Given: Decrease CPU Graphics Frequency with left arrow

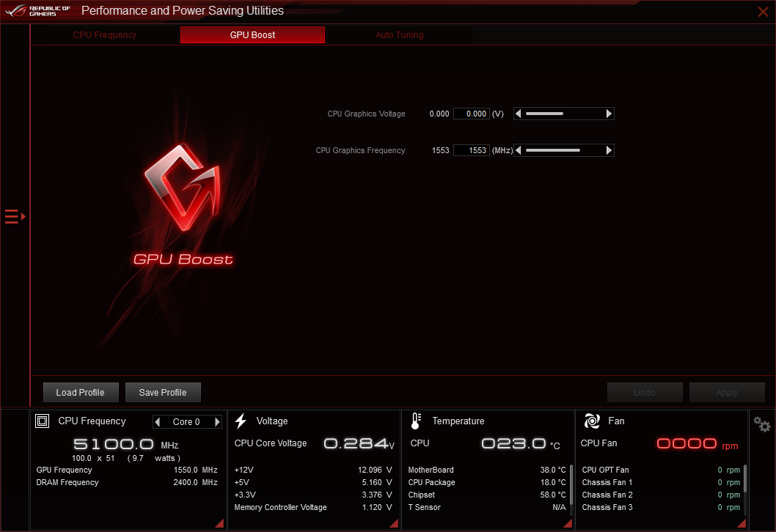Looking at the screenshot, I should pos(518,150).
